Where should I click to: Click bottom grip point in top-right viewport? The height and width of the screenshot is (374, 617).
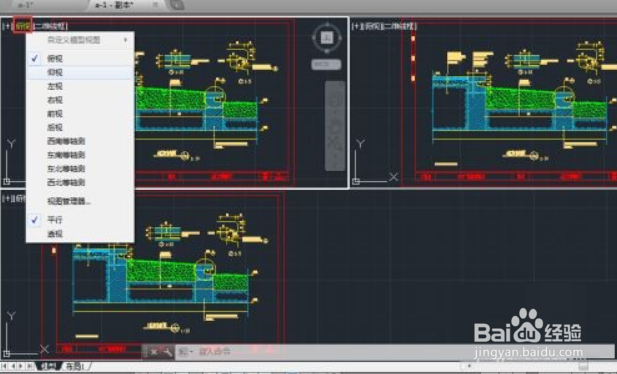pos(413,78)
